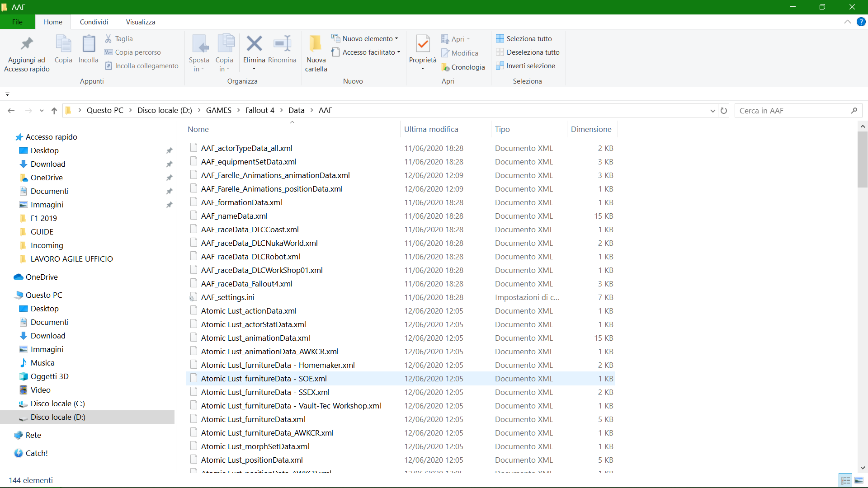The width and height of the screenshot is (868, 488).
Task: Click the search magnifier icon
Action: click(x=854, y=111)
